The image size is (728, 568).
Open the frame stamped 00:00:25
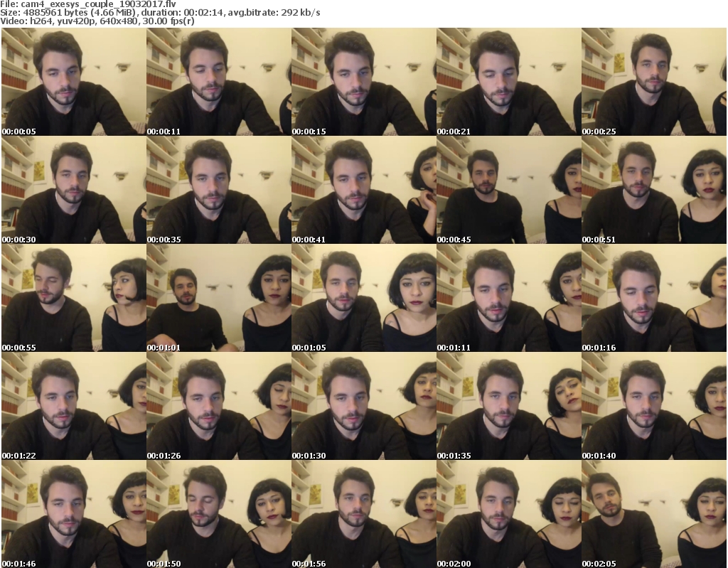coord(654,82)
